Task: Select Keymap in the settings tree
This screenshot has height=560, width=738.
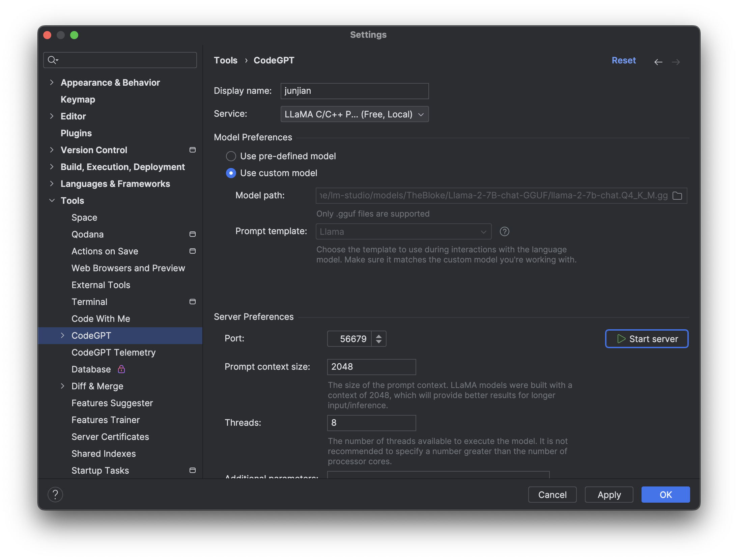Action: tap(78, 99)
